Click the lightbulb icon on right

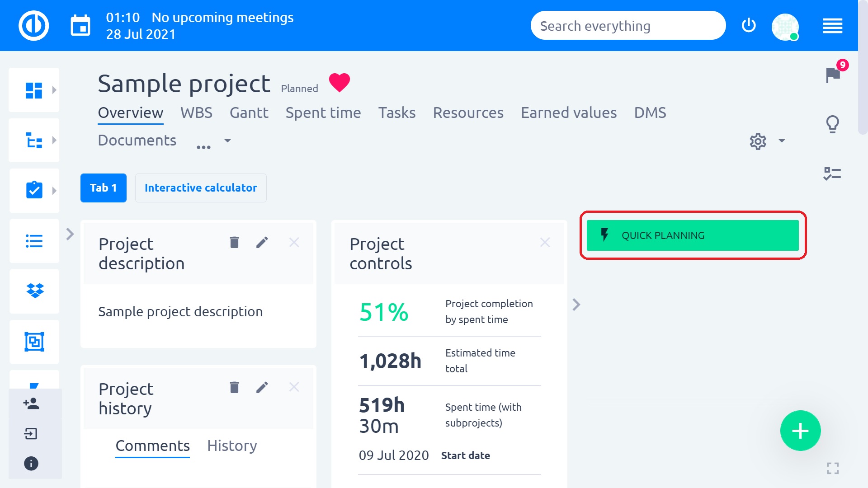[x=832, y=124]
